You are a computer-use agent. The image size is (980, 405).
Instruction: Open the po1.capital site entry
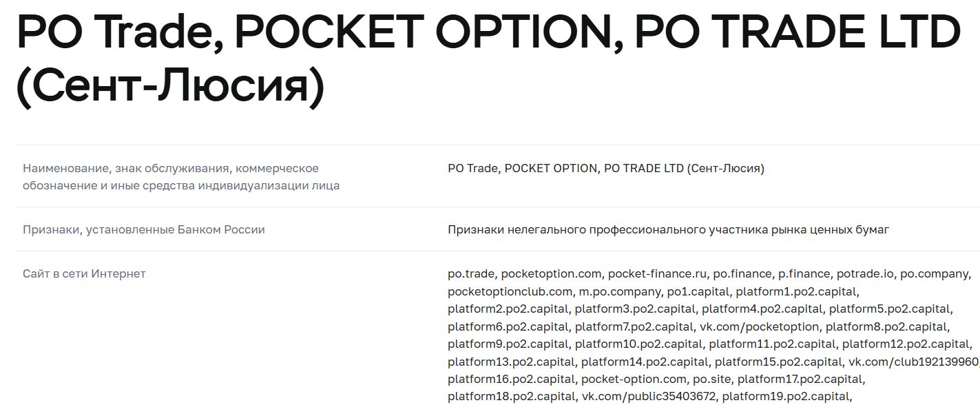698,291
